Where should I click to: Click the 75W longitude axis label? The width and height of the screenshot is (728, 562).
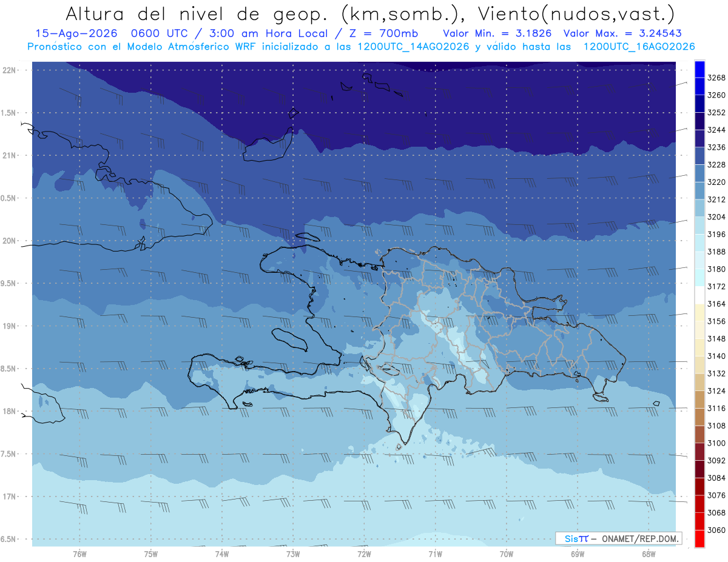[x=151, y=554]
